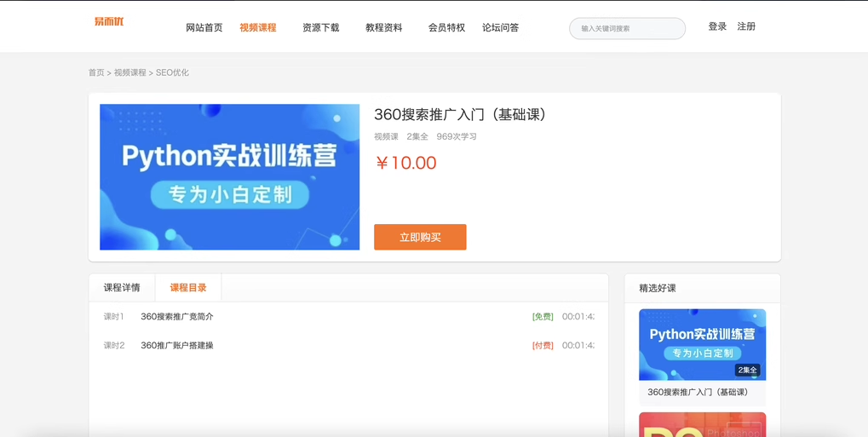Click the Python实战训练营 course cover image
Image resolution: width=868 pixels, height=437 pixels.
click(229, 177)
